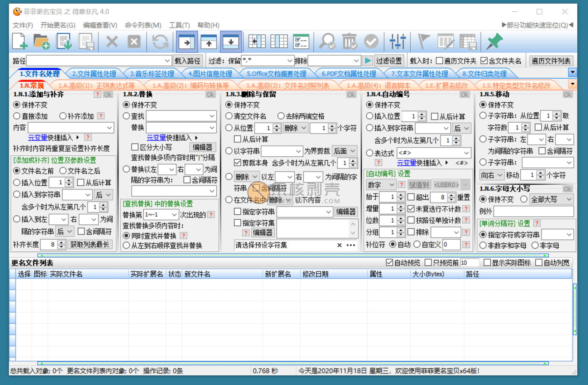Open the 命令列表(M) menu

tap(143, 25)
